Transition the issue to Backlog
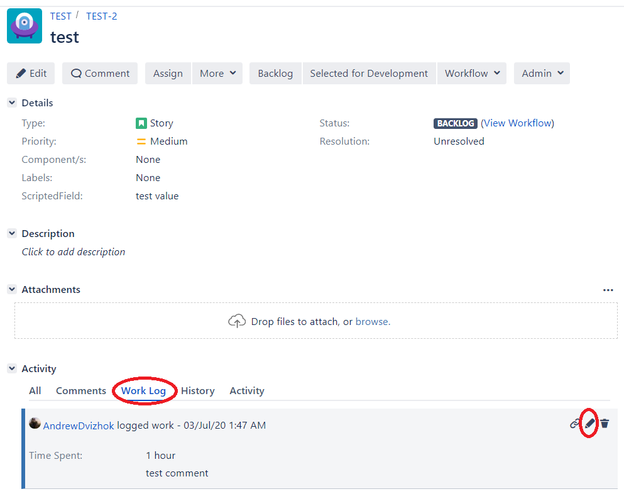This screenshot has width=624, height=491. 275,73
